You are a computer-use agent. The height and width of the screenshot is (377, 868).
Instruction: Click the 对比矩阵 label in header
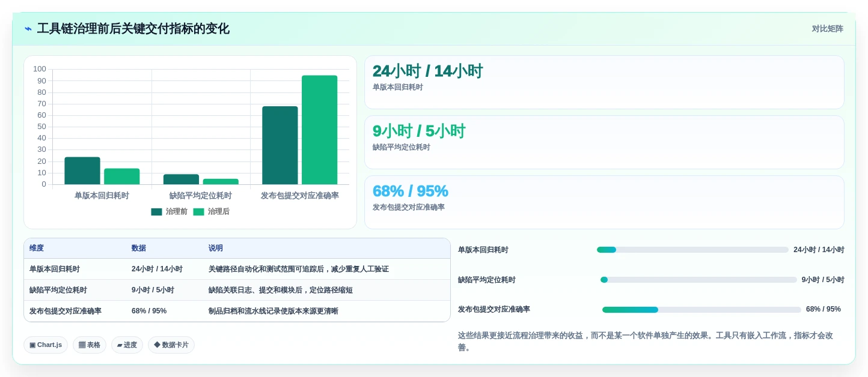click(x=827, y=29)
